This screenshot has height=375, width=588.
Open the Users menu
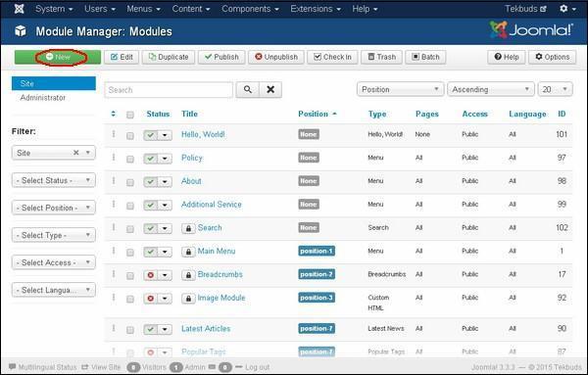[100, 9]
